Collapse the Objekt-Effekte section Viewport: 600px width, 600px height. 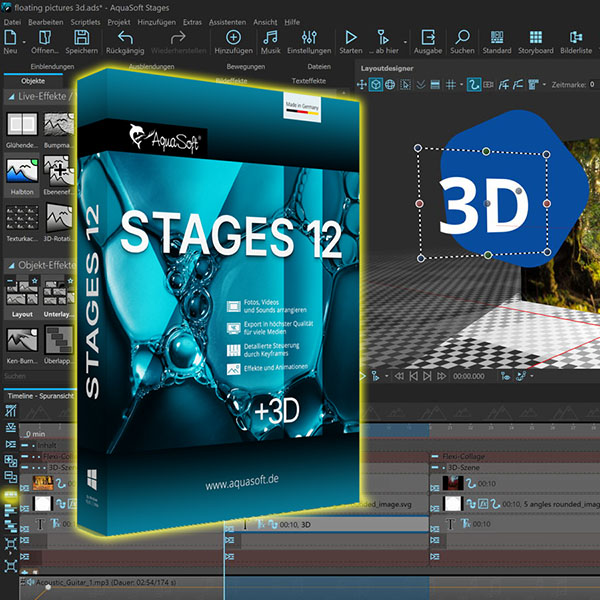click(10, 266)
